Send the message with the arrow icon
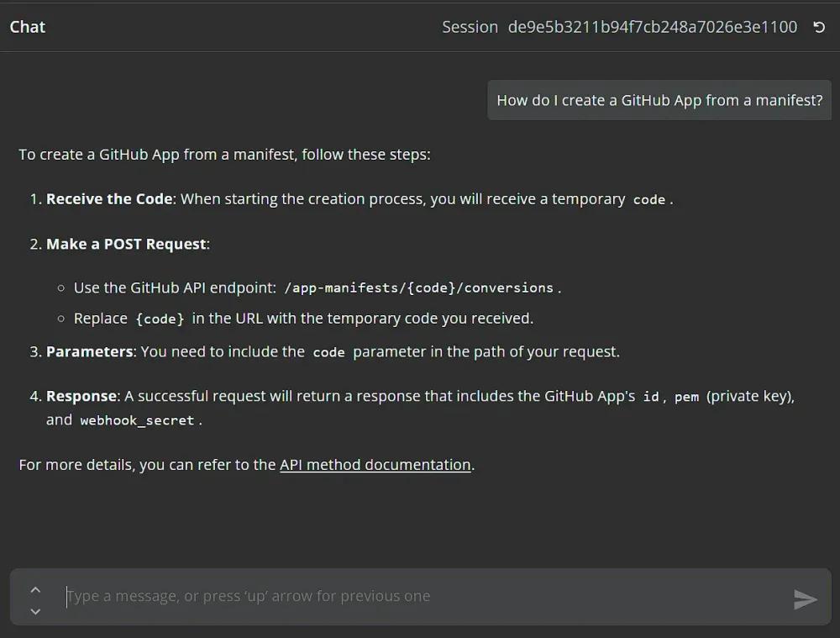840x638 pixels. 805,598
